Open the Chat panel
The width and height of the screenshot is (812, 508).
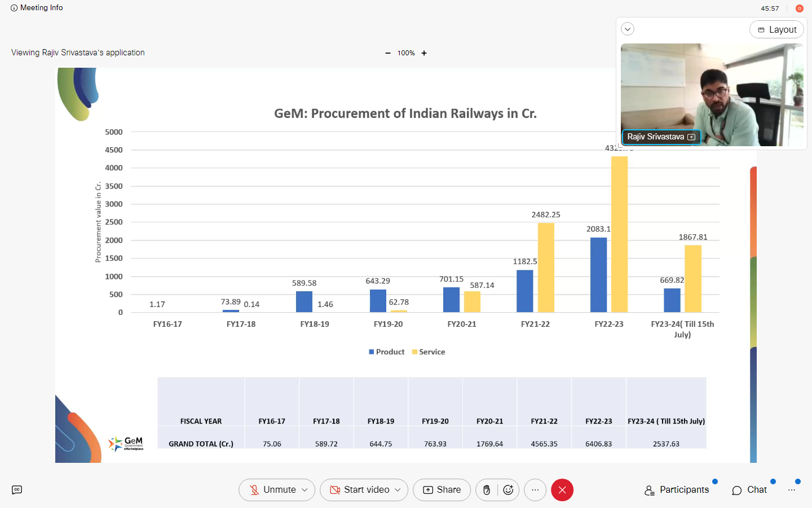749,490
